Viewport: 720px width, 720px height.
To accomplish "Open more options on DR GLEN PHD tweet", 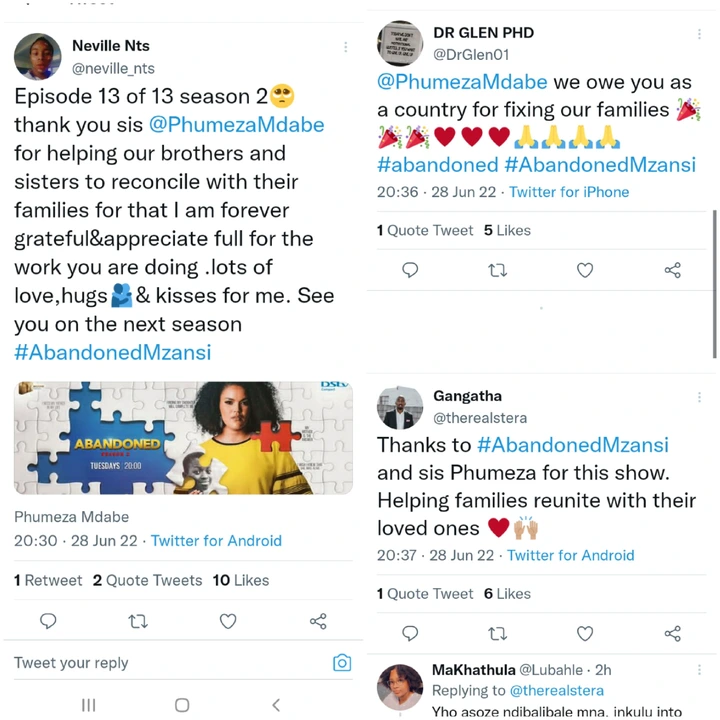I will [699, 34].
